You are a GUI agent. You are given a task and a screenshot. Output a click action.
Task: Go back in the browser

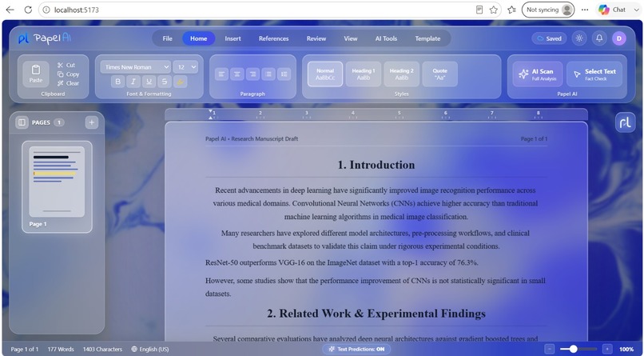tap(10, 10)
